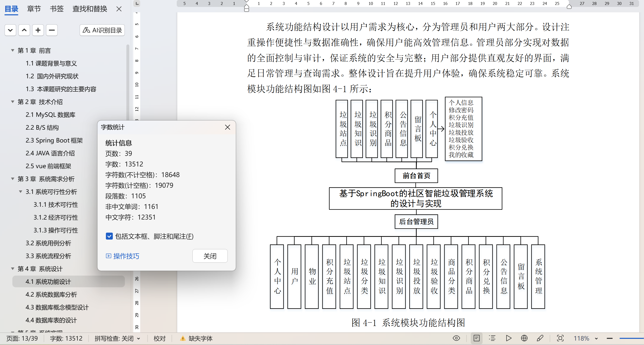The height and width of the screenshot is (345, 644).
Task: Switch to web layout globe icon
Action: (x=524, y=338)
